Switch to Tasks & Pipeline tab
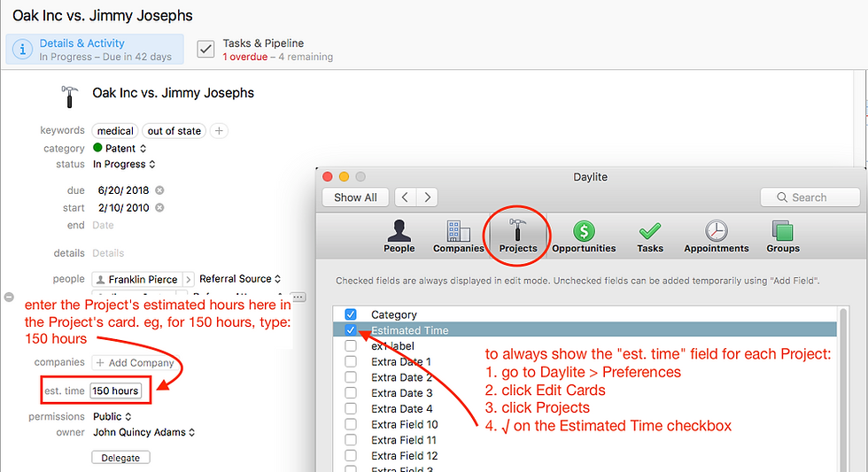868x472 pixels. pyautogui.click(x=265, y=50)
